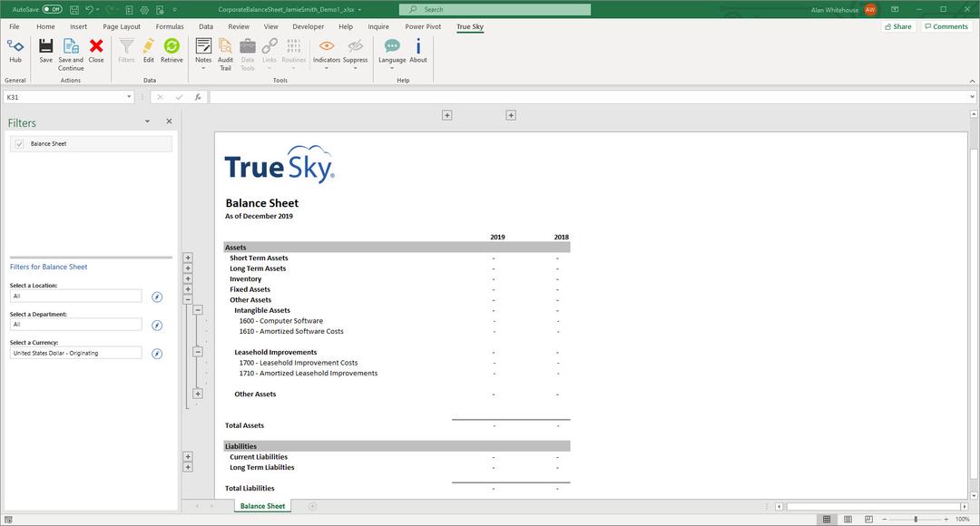Click the zoom out minus icon
This screenshot has width=980, height=526.
(x=885, y=519)
